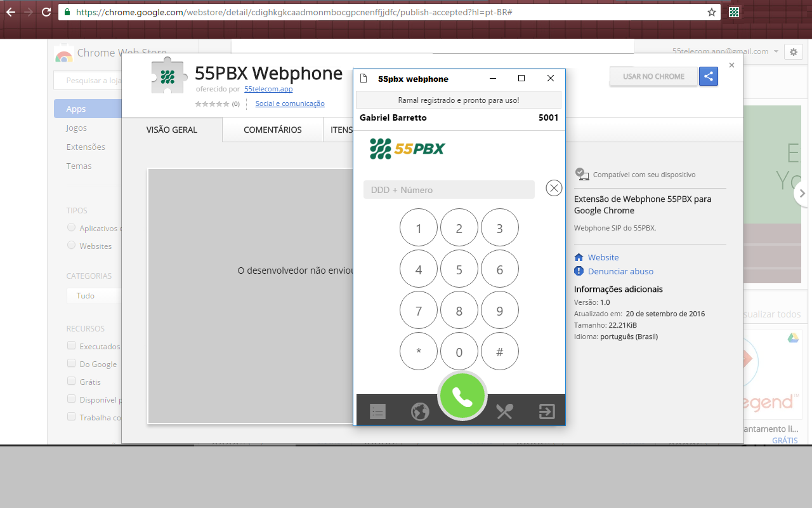Open Social e comunicação category link
The width and height of the screenshot is (812, 508).
pyautogui.click(x=290, y=104)
